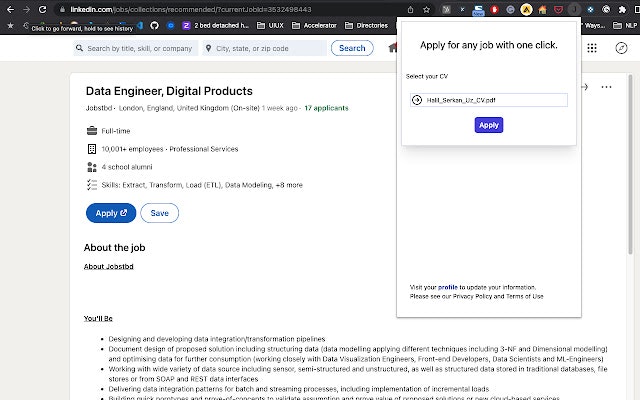Screen dimensions: 640x400
Task: Click the compass icon in LinkedIn header
Action: [621, 48]
